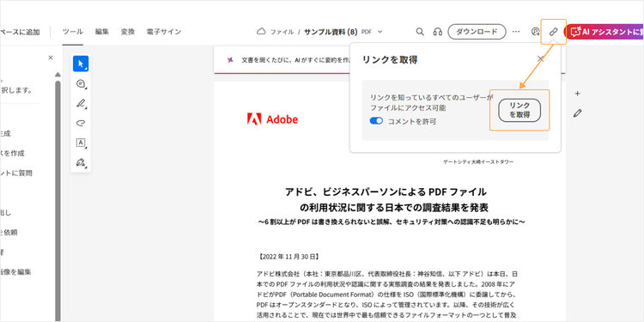
Task: Click the share with people icon
Action: click(x=535, y=32)
